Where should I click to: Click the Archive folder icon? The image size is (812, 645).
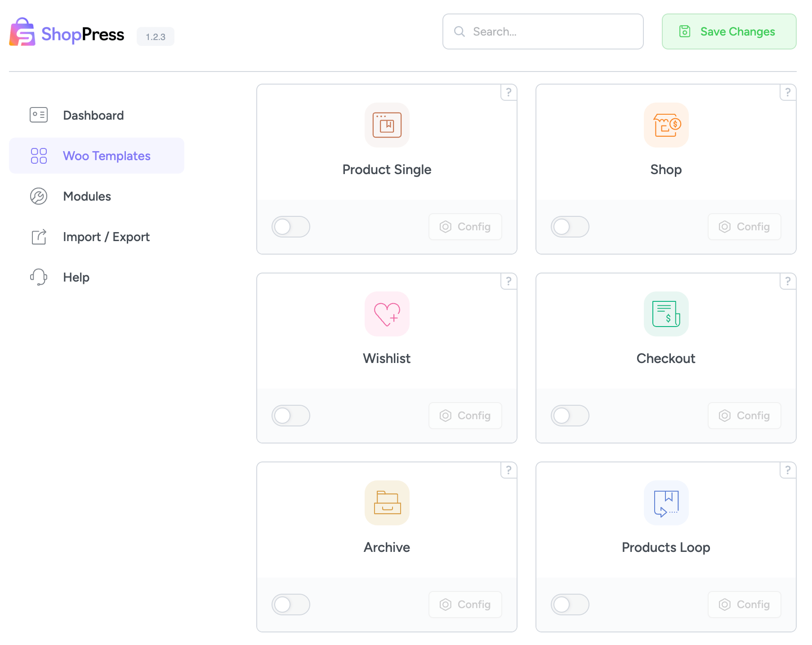click(x=387, y=503)
